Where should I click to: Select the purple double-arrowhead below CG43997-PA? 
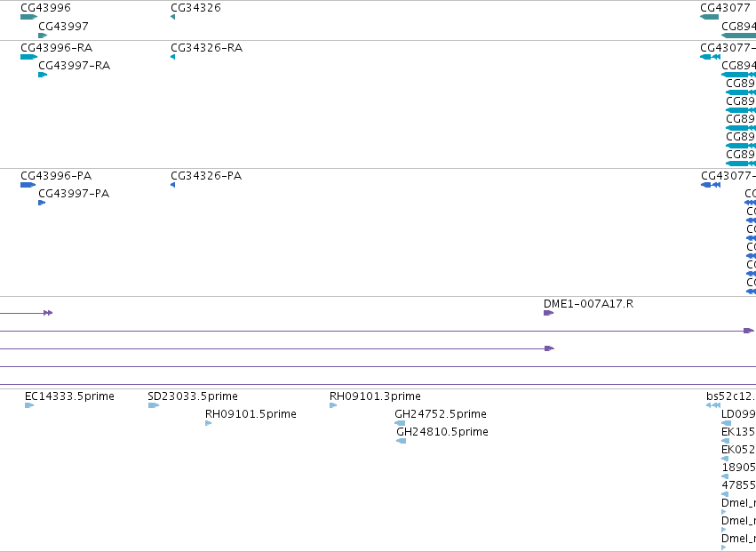click(x=48, y=313)
